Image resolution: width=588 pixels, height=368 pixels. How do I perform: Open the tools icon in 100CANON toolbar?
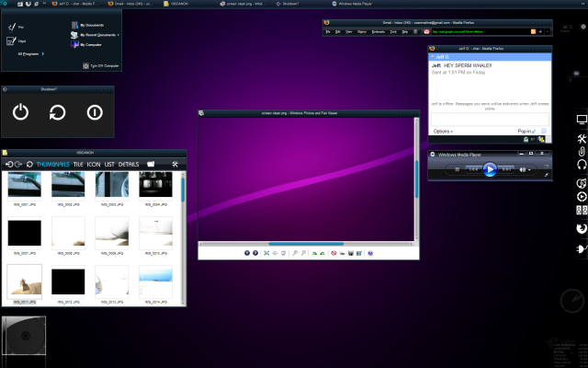[x=175, y=164]
